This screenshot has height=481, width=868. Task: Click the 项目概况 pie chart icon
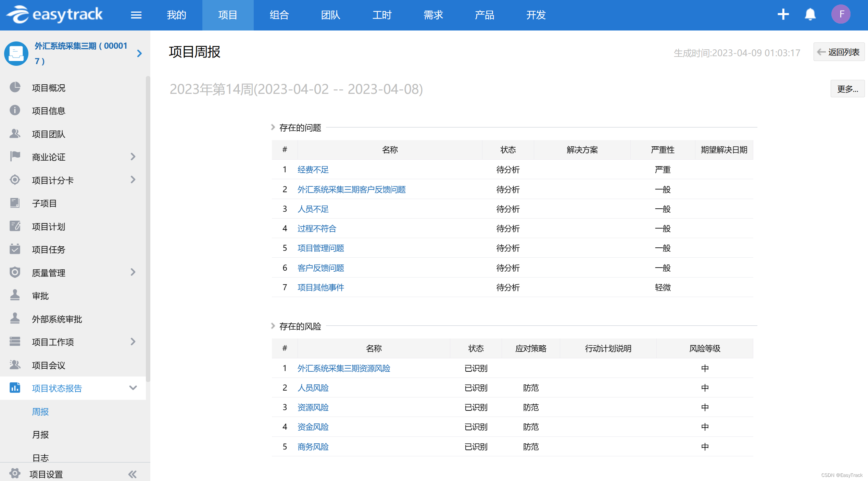15,87
